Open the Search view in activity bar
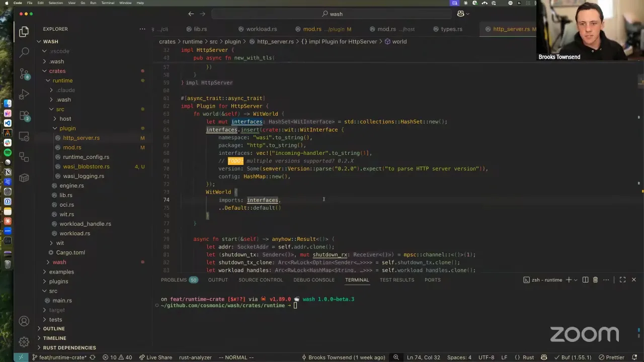 point(24,52)
